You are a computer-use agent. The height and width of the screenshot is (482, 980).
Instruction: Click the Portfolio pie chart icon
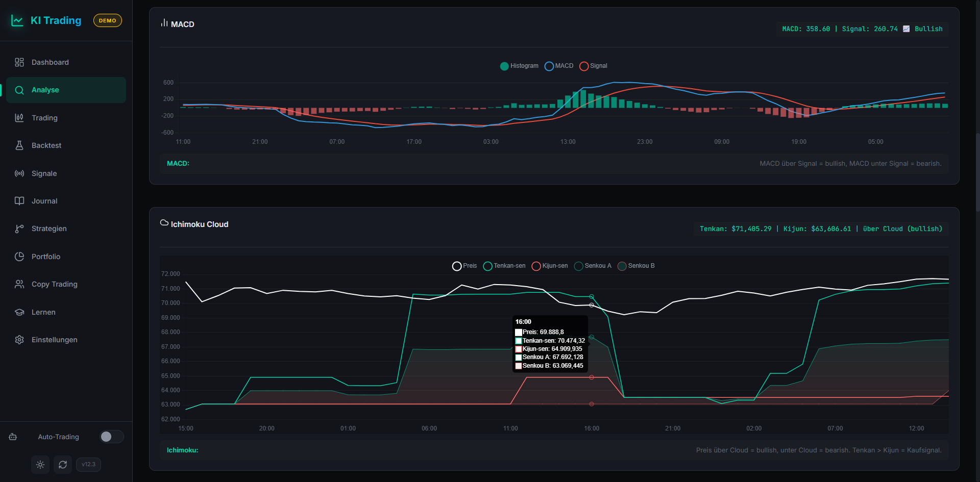19,257
